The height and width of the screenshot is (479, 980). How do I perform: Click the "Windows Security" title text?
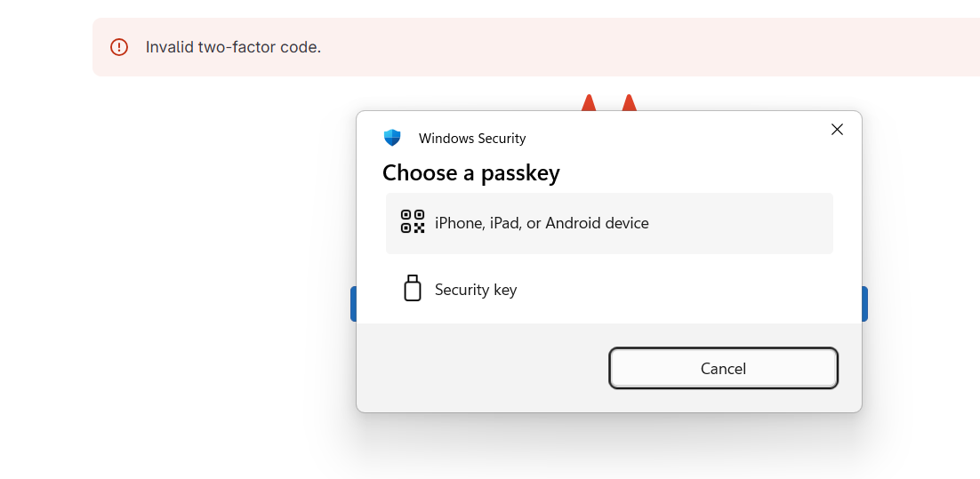click(x=472, y=139)
